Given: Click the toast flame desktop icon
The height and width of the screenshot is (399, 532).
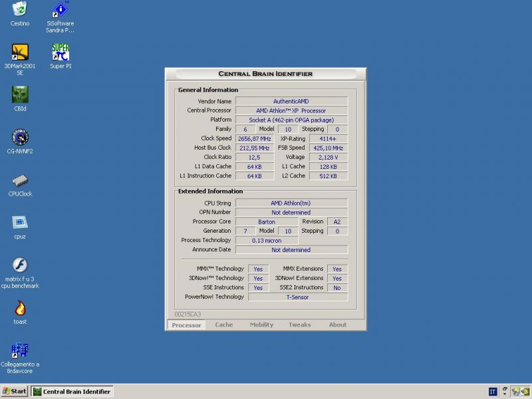Looking at the screenshot, I should (x=20, y=312).
